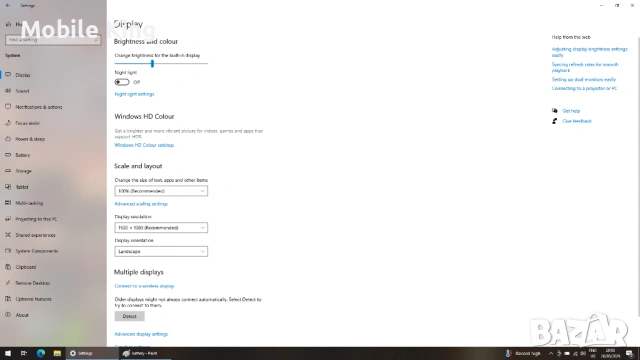The height and width of the screenshot is (360, 640).
Task: Open the Windows Start menu
Action: [8, 353]
